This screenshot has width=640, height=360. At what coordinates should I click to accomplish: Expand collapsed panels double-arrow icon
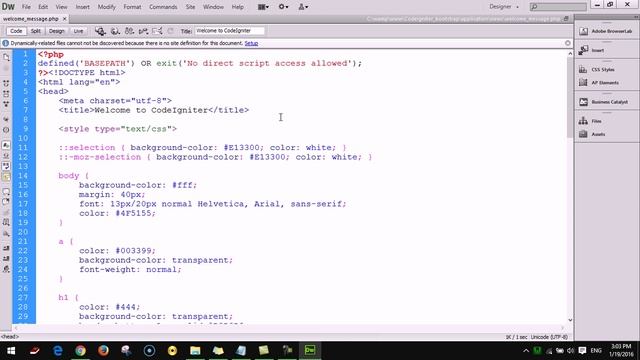tap(636, 17)
